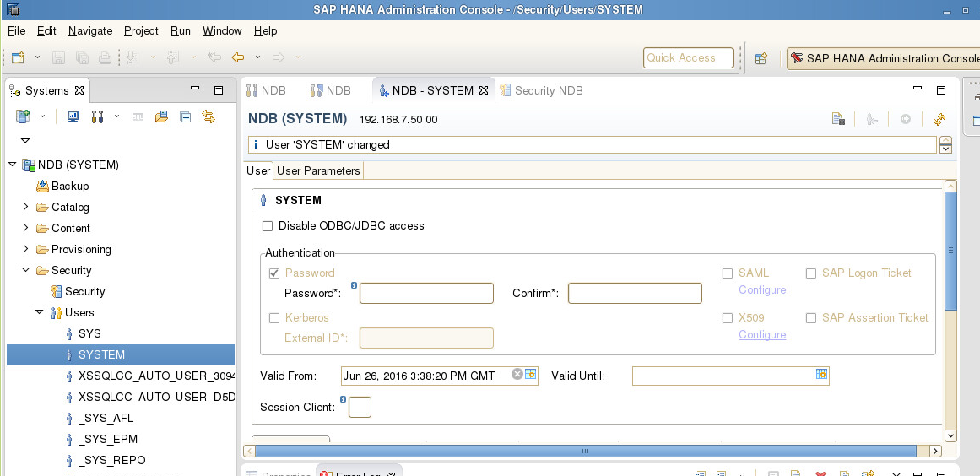The image size is (980, 476).
Task: Expand the Catalog folder in tree
Action: point(25,207)
